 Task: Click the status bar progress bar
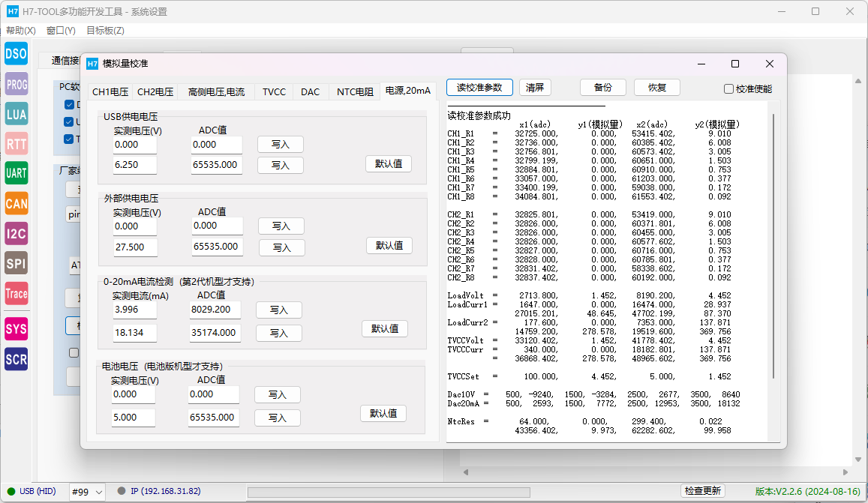click(389, 492)
